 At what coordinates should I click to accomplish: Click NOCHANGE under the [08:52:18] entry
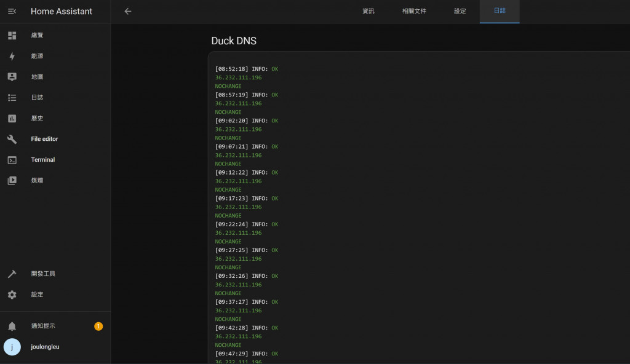pos(228,86)
